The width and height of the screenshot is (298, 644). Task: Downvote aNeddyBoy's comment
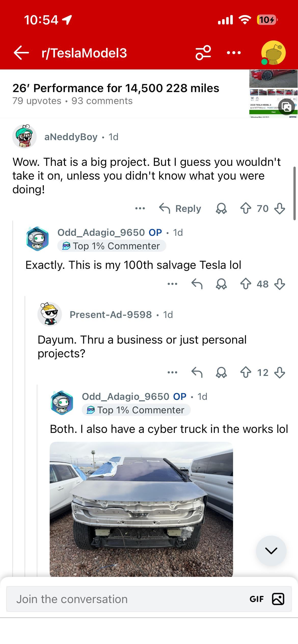pos(279,209)
